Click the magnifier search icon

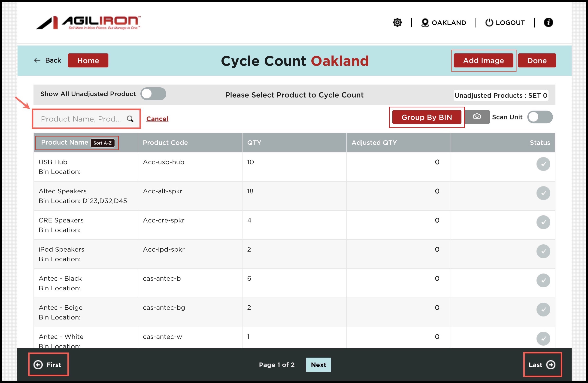point(130,119)
